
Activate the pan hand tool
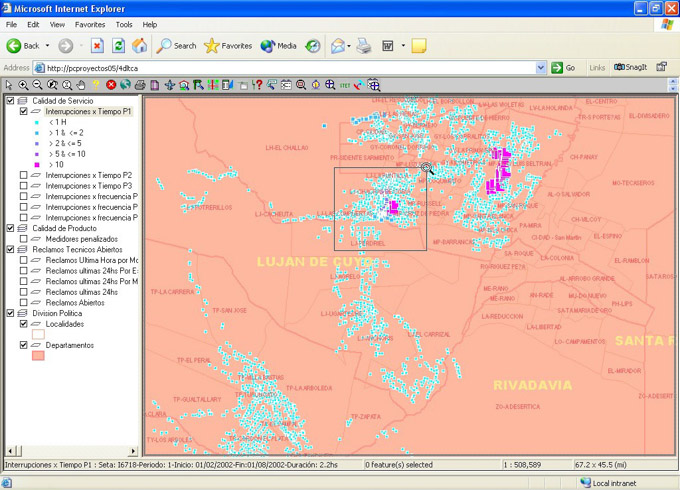[82, 86]
